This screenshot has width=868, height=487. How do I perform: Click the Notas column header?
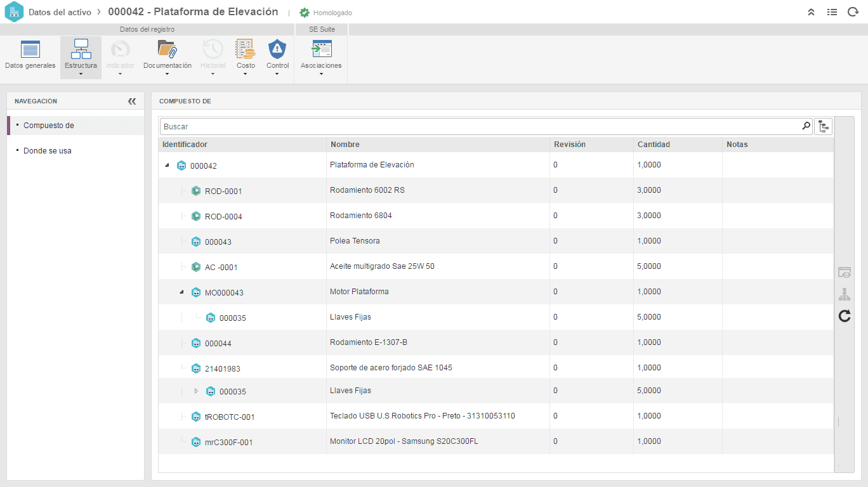coord(778,145)
